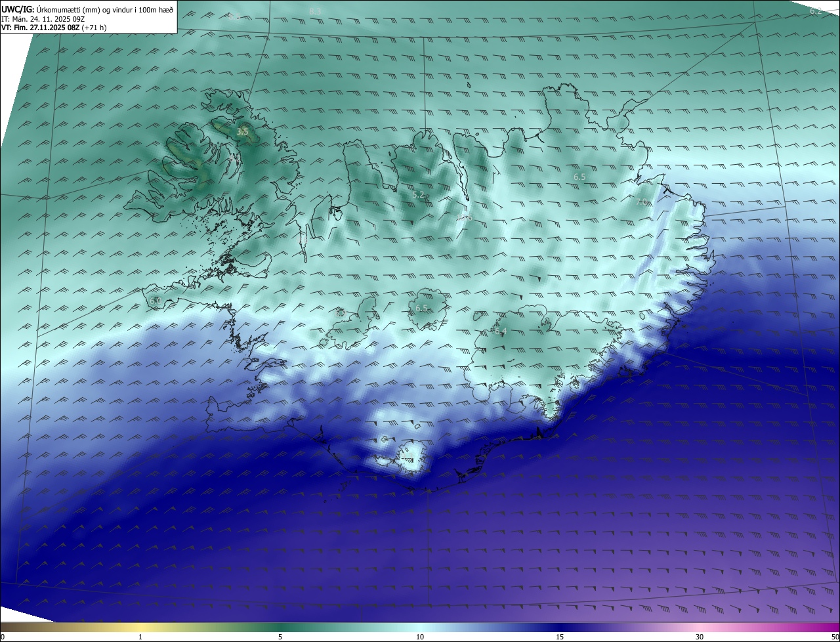The height and width of the screenshot is (642, 840).
Task: Click the 6.4 value on the Vatnajökull glacier
Action: [x=501, y=332]
